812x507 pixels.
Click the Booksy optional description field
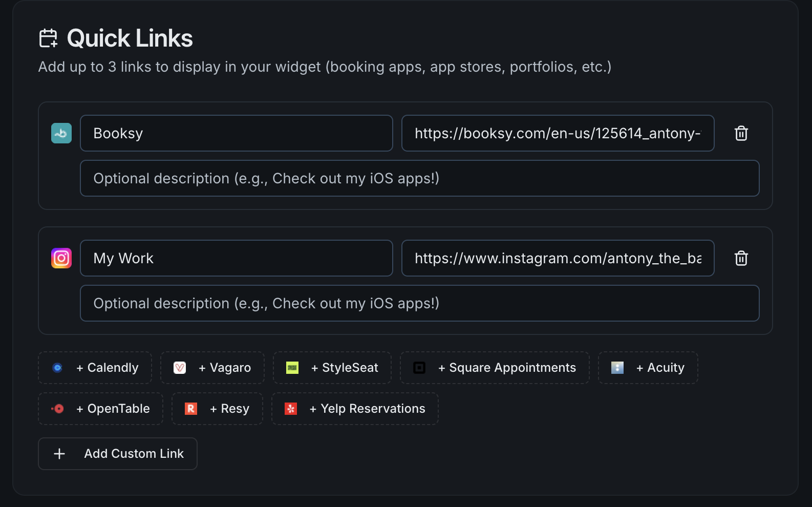(420, 178)
